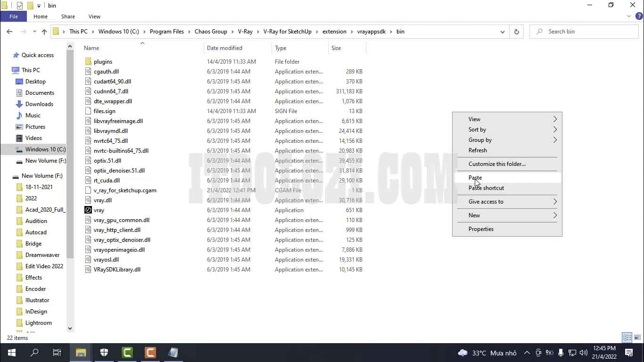Open the View ribbon tab
The width and height of the screenshot is (644, 362).
(x=94, y=16)
